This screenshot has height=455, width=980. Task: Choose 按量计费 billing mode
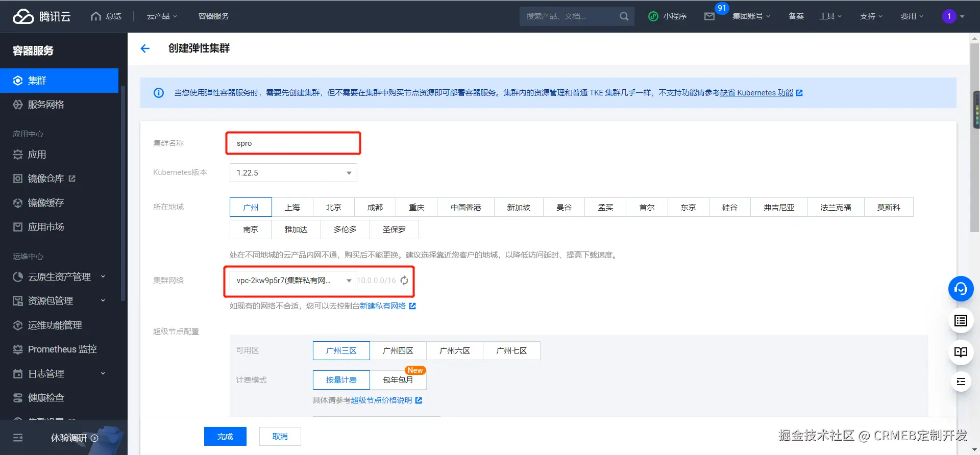coord(341,380)
